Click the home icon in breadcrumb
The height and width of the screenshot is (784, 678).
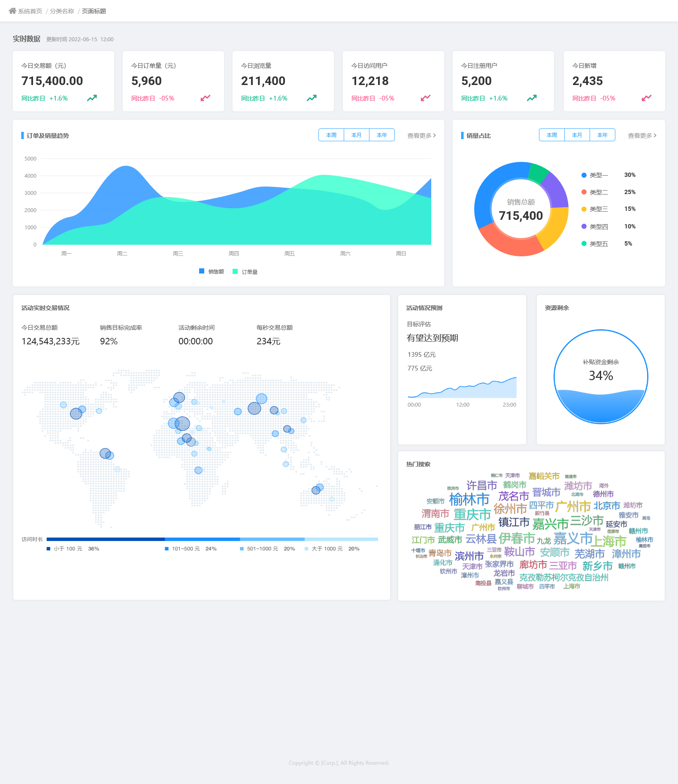12,11
